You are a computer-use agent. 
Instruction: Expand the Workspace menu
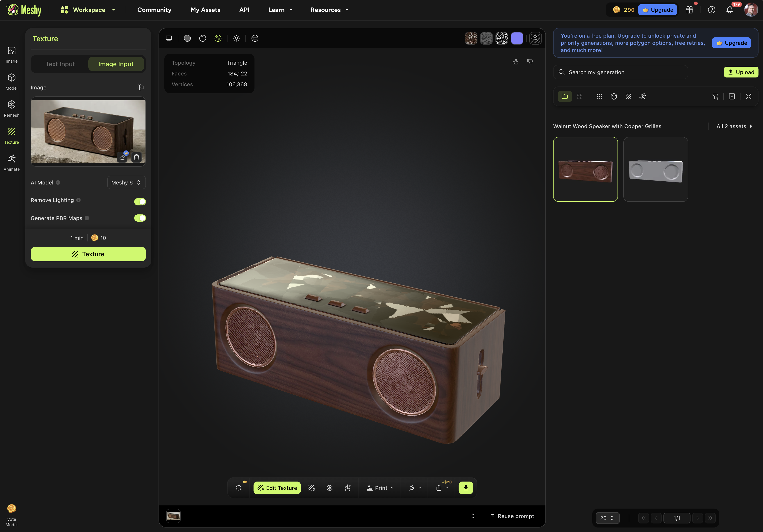coord(88,10)
